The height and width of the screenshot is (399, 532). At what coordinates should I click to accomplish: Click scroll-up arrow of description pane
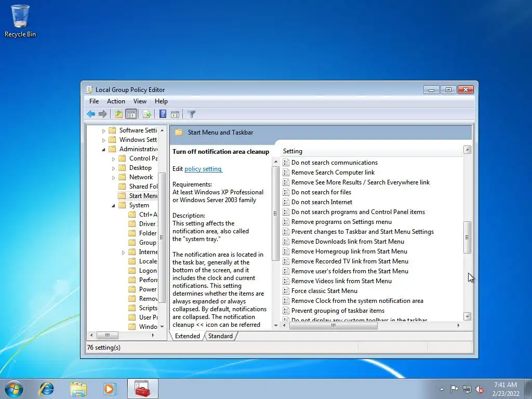[x=275, y=162]
